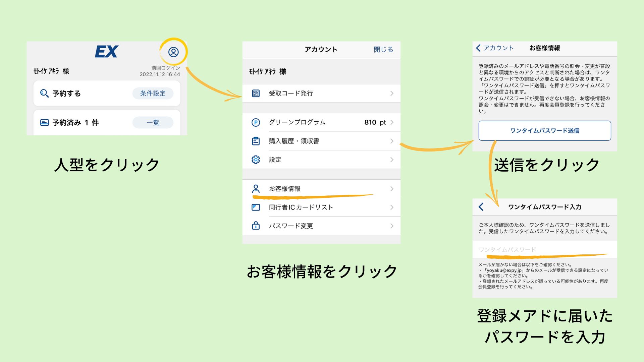Tap 閉じる to close account screen
644x362 pixels.
383,50
